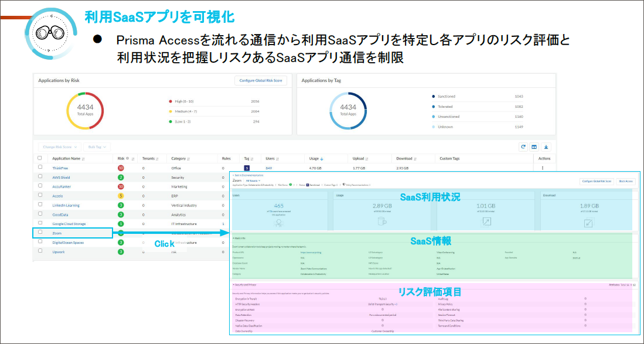Check the AWS Shield row checkbox
Image resolution: width=644 pixels, height=344 pixels.
pyautogui.click(x=40, y=176)
